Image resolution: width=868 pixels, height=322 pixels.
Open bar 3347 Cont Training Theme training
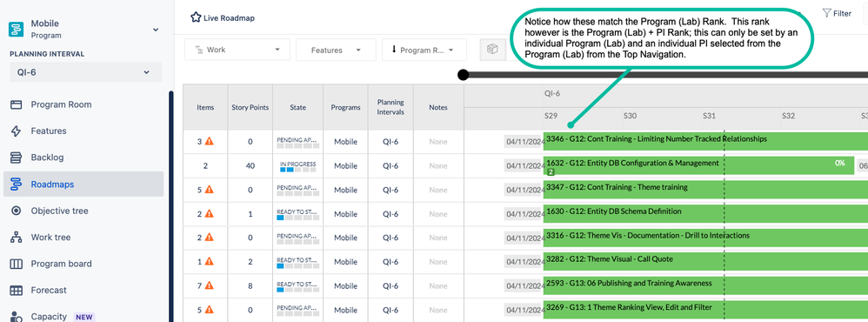pos(706,190)
